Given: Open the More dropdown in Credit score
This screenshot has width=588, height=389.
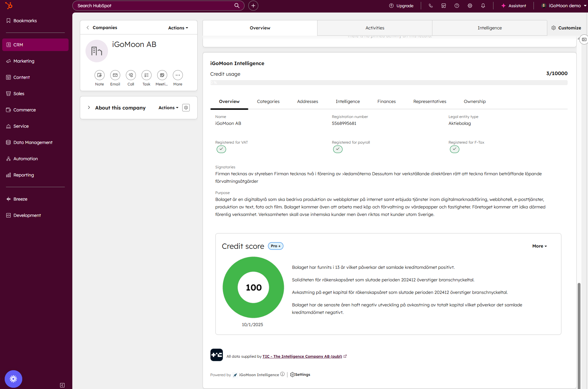Looking at the screenshot, I should (x=539, y=246).
